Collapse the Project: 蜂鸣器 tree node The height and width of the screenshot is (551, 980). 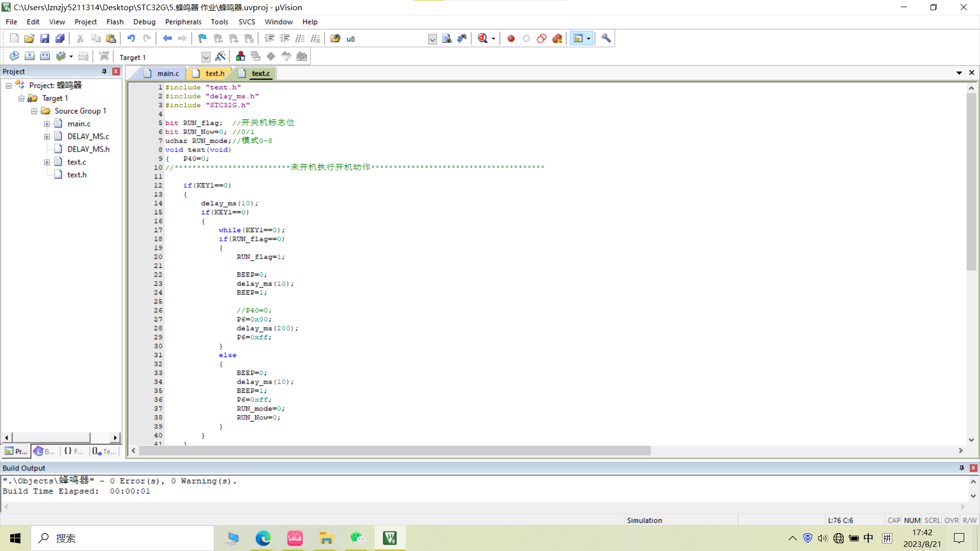9,86
